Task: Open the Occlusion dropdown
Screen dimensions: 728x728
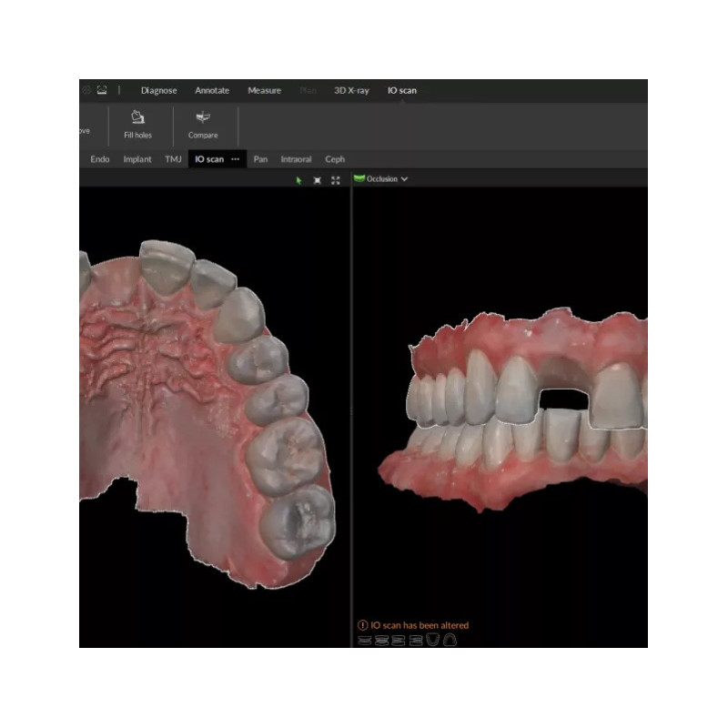Action: 381,179
